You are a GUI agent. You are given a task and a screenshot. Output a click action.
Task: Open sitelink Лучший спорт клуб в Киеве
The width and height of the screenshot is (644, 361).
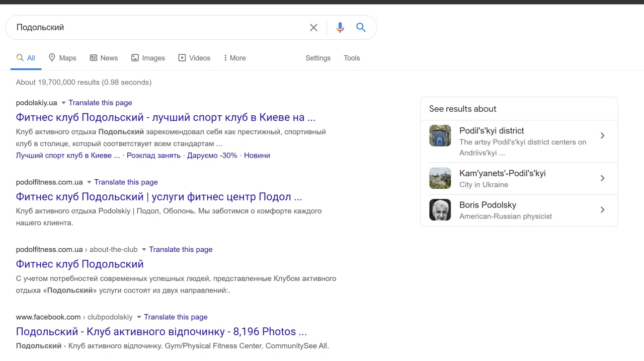click(x=68, y=156)
